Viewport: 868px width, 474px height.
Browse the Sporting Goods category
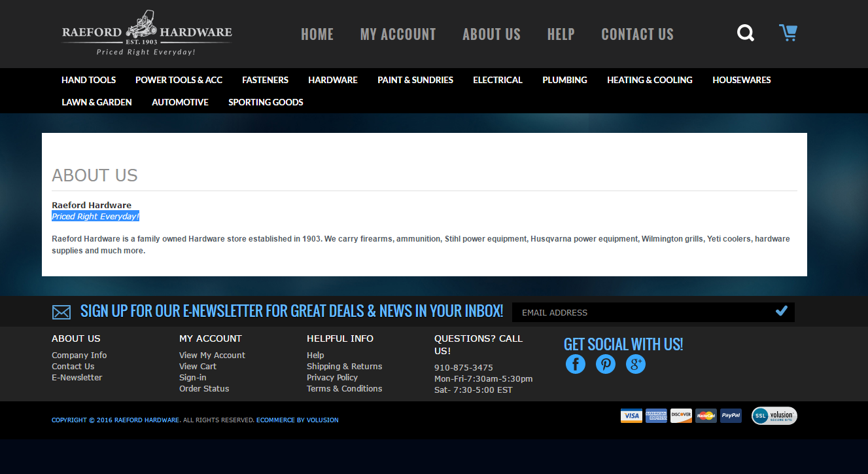266,102
